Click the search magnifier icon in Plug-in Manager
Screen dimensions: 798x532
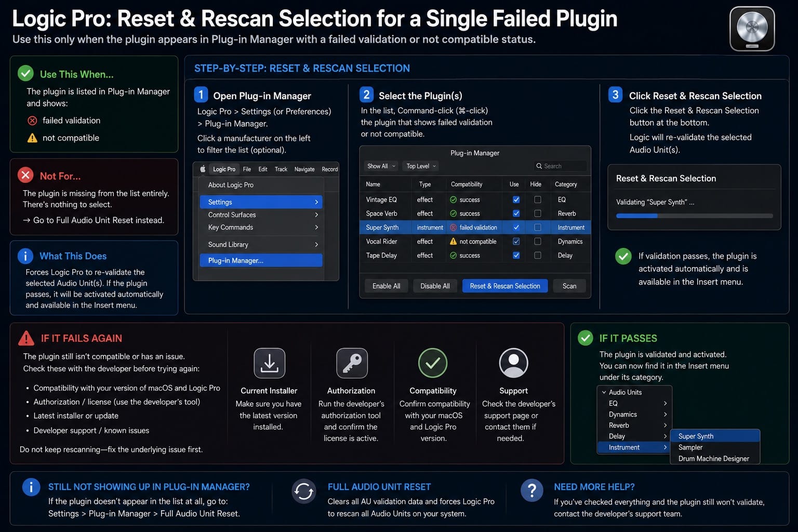click(x=539, y=166)
